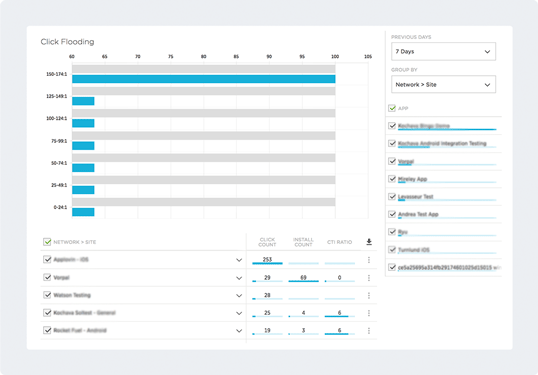This screenshot has height=375, width=538.
Task: Open the Previous Days 7 Days dropdown
Action: pos(443,51)
